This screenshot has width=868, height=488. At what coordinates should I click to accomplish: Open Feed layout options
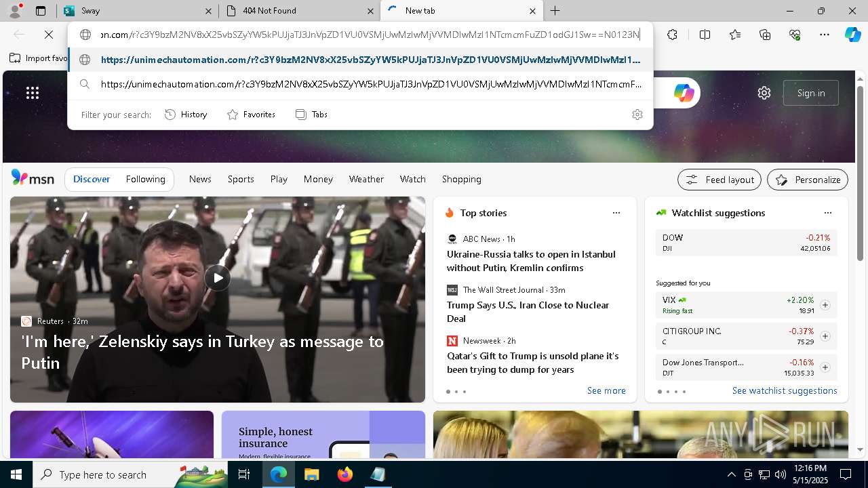coord(719,180)
